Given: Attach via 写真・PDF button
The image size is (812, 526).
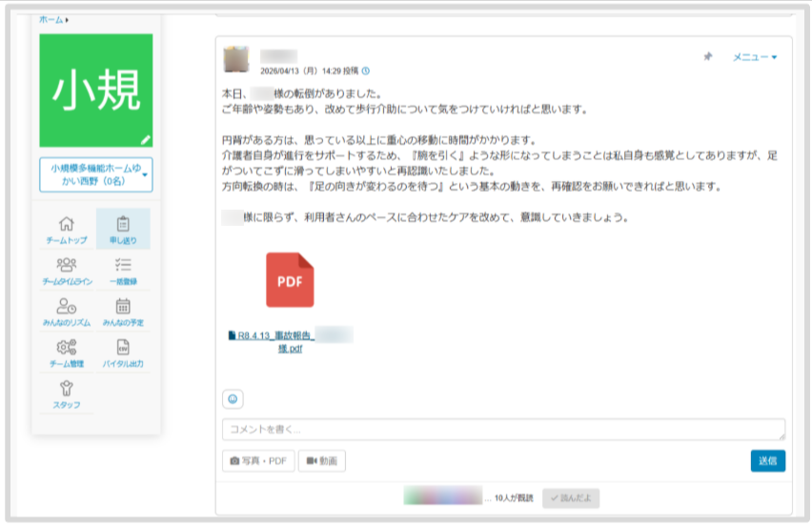Looking at the screenshot, I should click(x=258, y=461).
